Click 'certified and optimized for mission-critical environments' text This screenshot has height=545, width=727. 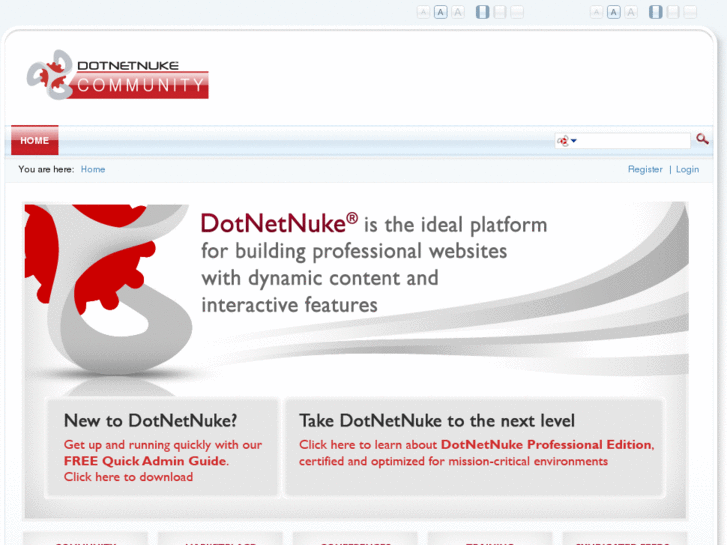(453, 462)
